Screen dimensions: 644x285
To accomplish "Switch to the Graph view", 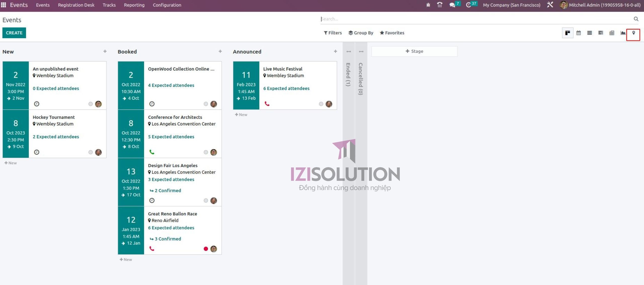I will pyautogui.click(x=623, y=33).
